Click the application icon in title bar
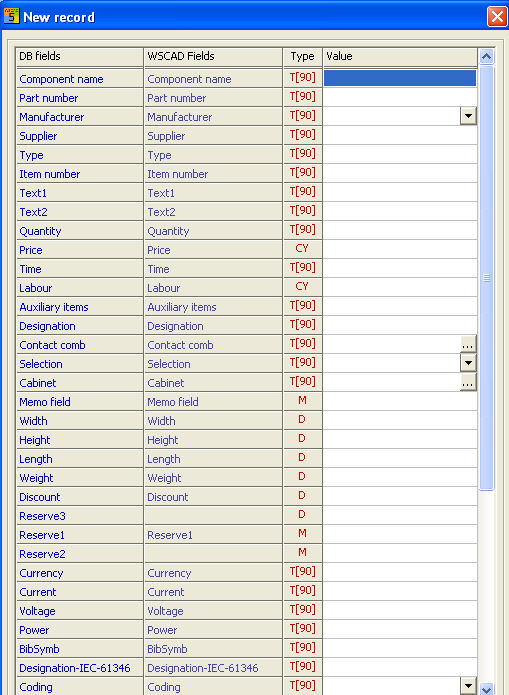Screen dimensions: 509x695 click(x=12, y=16)
